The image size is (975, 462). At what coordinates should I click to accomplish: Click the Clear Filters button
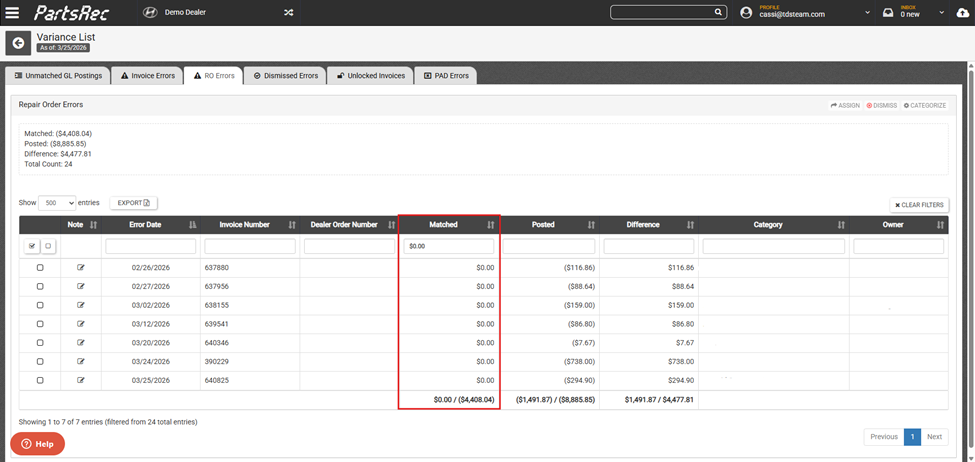point(919,205)
